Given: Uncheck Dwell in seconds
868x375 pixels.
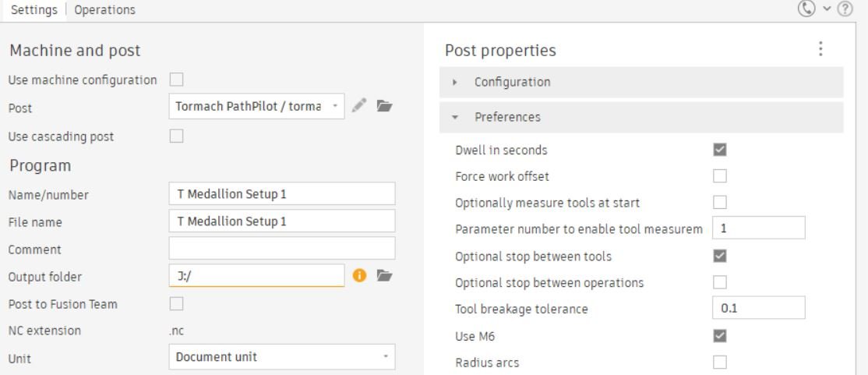Looking at the screenshot, I should coord(720,150).
